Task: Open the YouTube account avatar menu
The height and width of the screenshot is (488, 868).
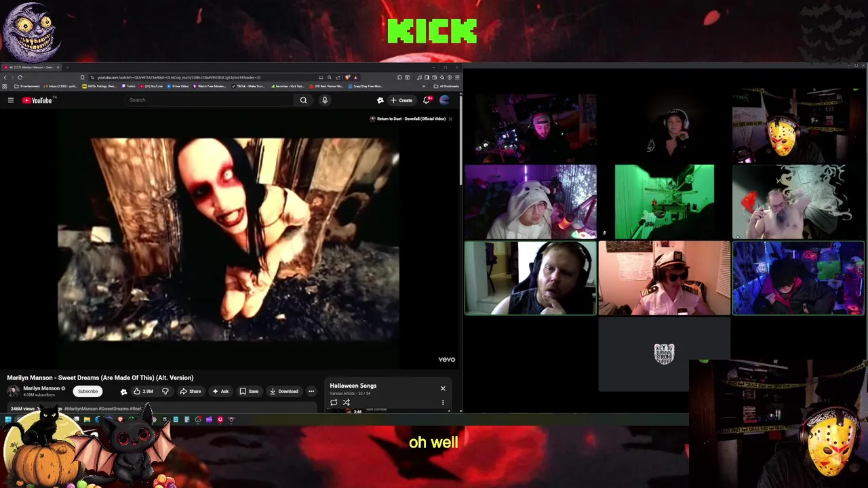Action: tap(445, 100)
